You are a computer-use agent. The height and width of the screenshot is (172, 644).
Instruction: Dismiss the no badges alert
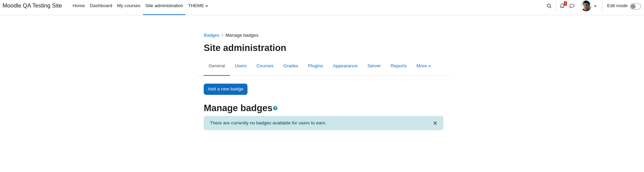435,123
